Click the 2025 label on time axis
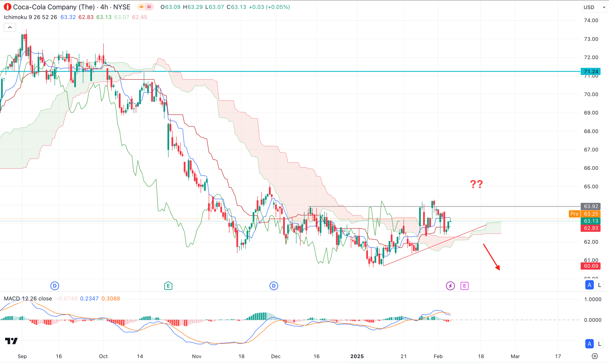 (x=357, y=356)
